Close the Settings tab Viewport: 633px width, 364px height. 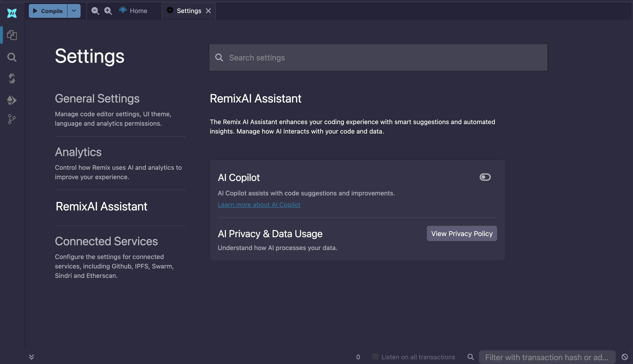[x=208, y=11]
